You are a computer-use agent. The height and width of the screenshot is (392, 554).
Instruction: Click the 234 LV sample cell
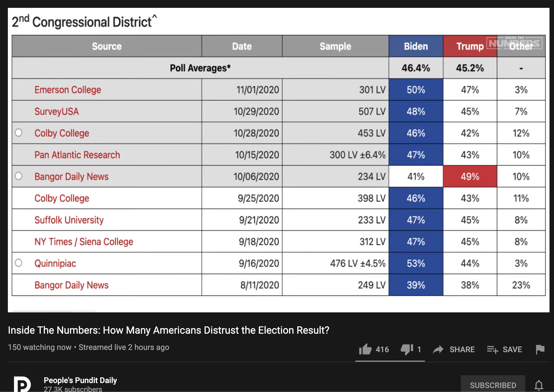(335, 177)
